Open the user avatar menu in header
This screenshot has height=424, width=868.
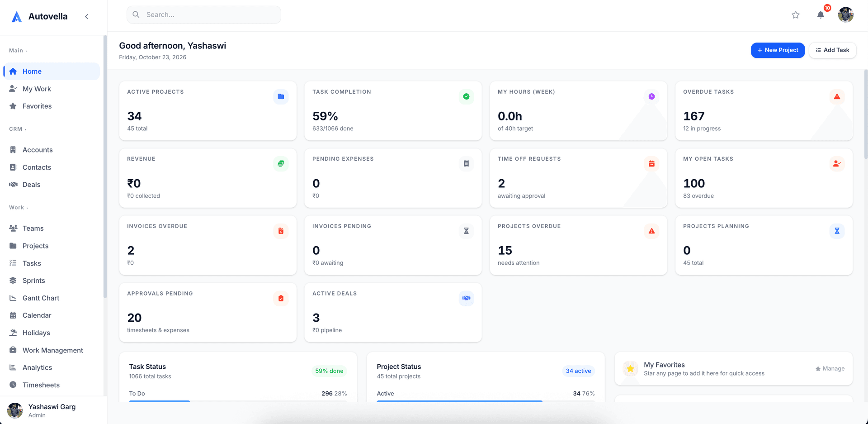(845, 15)
